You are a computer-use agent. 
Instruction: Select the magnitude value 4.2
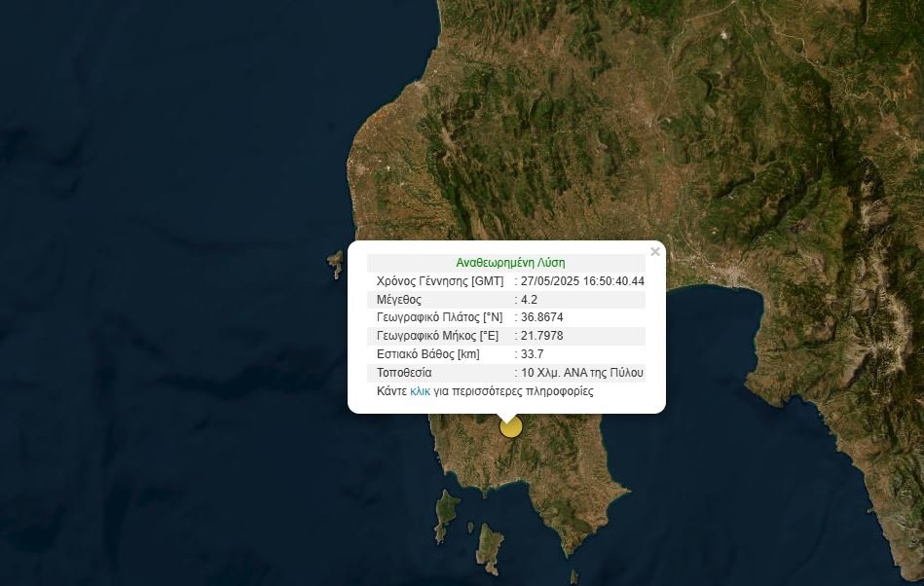529,299
